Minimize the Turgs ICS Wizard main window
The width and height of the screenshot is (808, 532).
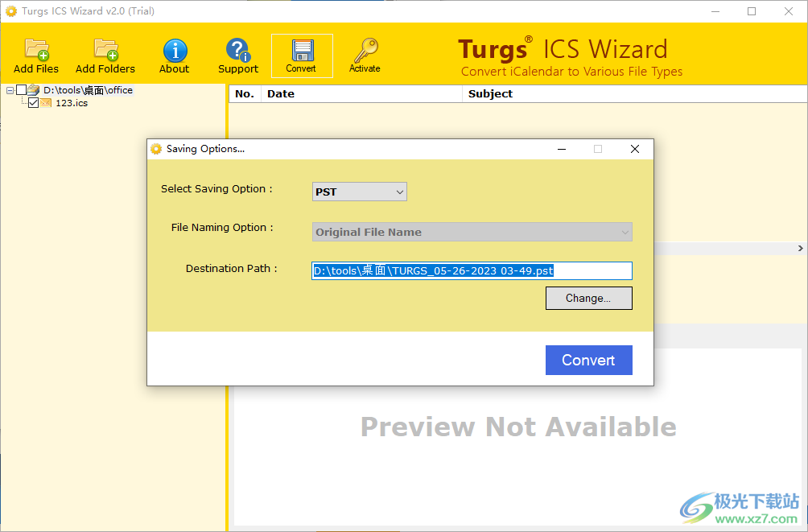[x=715, y=11]
